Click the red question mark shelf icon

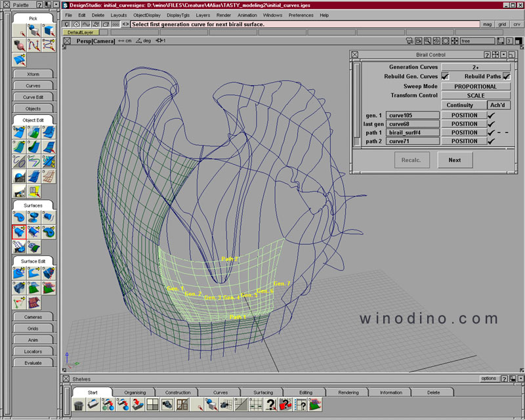click(284, 405)
